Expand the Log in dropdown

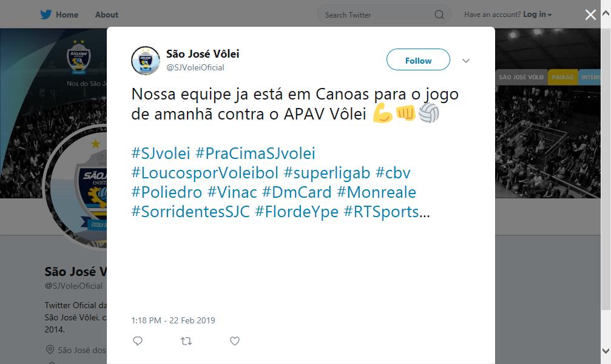537,15
